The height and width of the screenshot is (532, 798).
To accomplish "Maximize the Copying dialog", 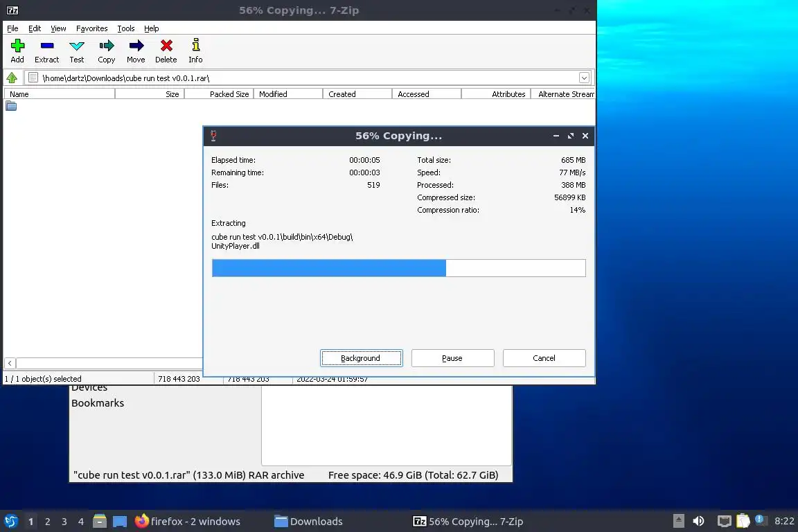I will (571, 136).
